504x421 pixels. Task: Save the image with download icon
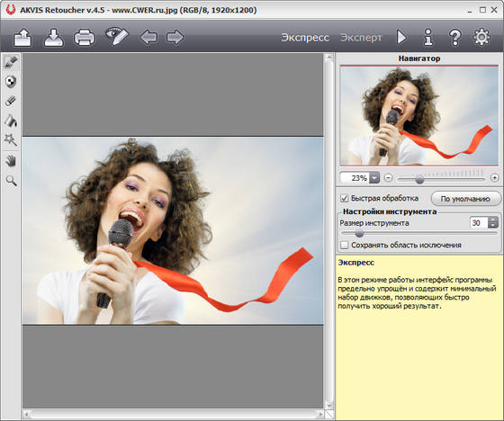(54, 37)
